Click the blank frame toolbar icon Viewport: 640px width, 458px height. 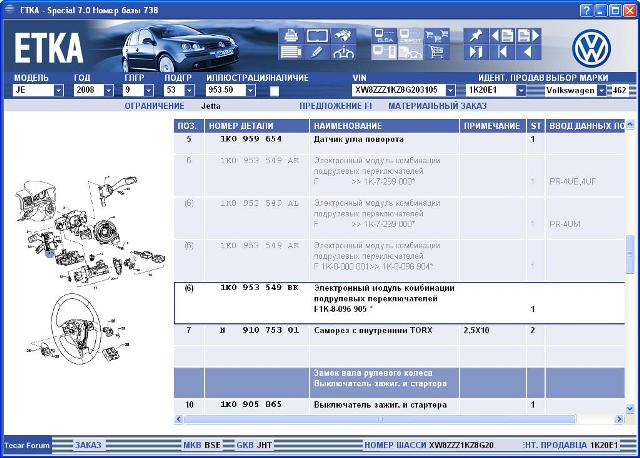(317, 36)
